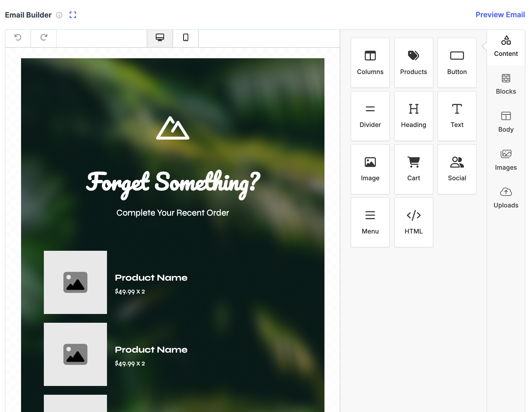
Task: Select the Image content block
Action: tap(370, 169)
